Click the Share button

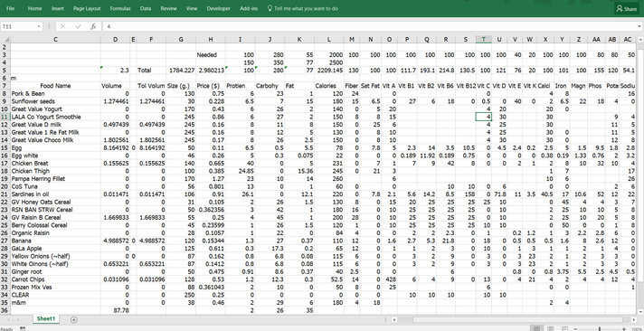[627, 9]
